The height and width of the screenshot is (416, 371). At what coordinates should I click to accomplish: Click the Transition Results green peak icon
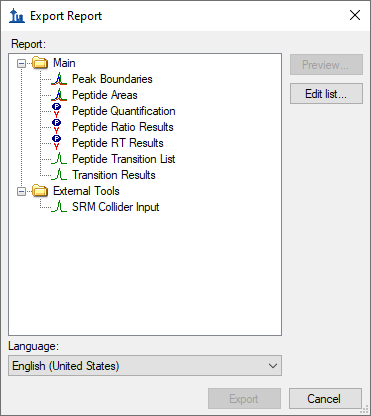point(59,175)
